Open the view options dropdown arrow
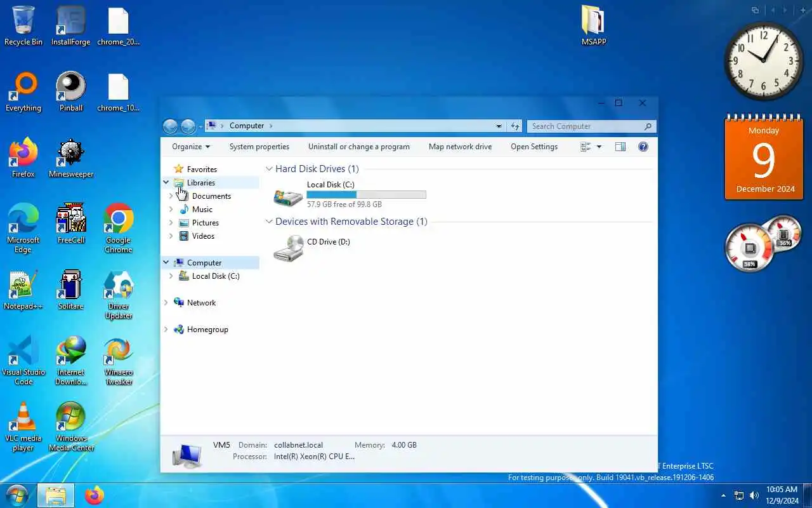Screen dimensions: 812x508 coord(599,147)
